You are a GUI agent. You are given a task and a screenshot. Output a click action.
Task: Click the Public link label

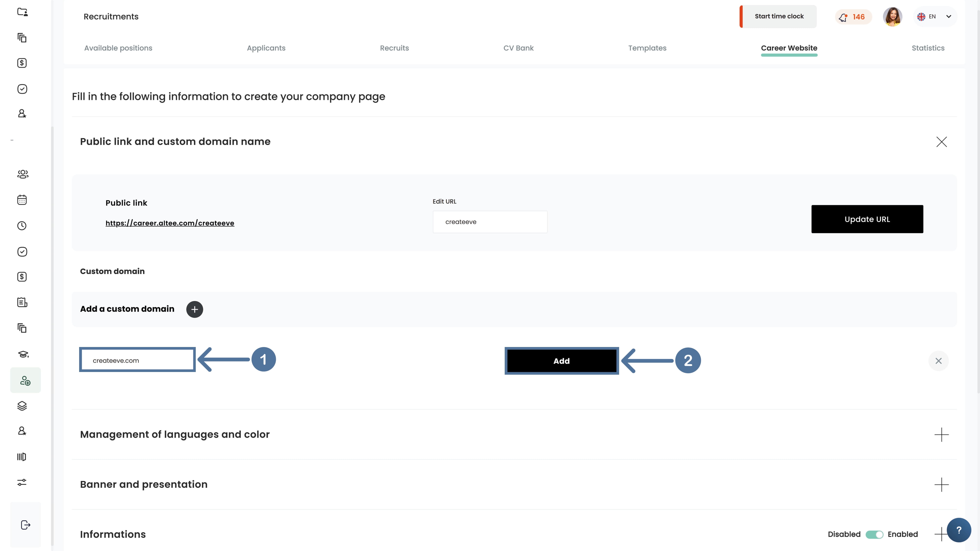click(x=126, y=203)
